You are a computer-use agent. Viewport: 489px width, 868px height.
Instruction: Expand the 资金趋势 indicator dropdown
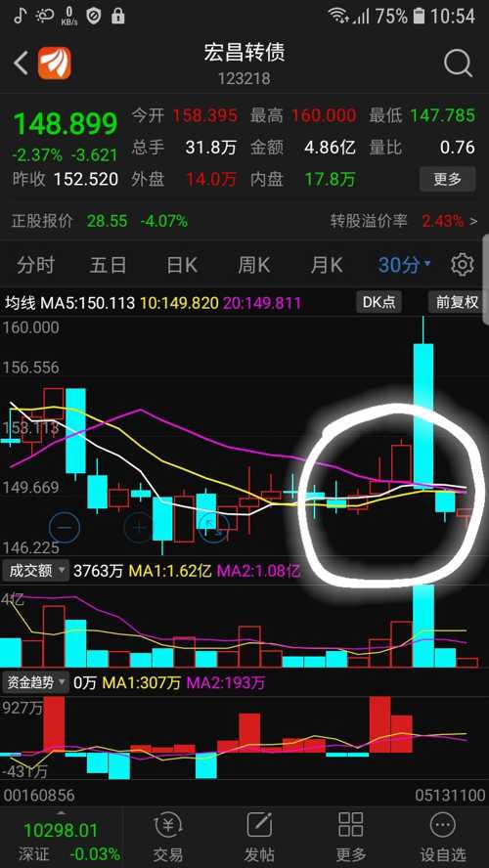(35, 682)
